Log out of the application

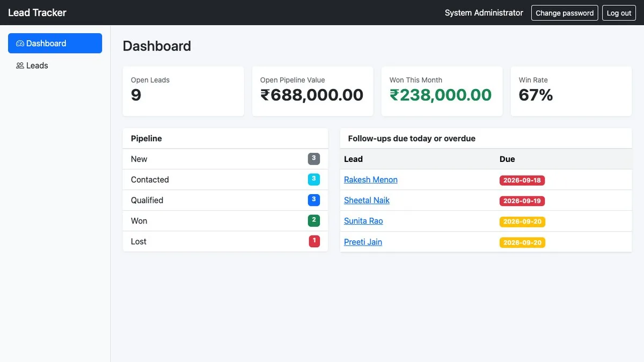click(619, 13)
